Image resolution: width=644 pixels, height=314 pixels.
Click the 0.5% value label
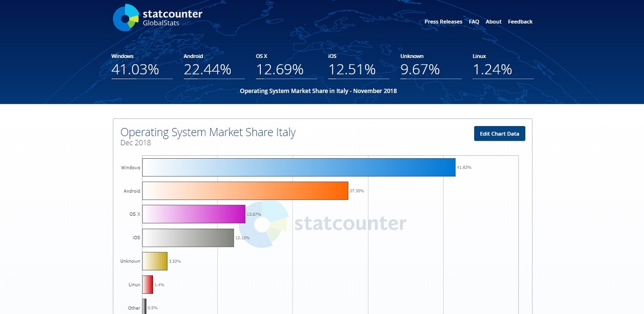[153, 308]
